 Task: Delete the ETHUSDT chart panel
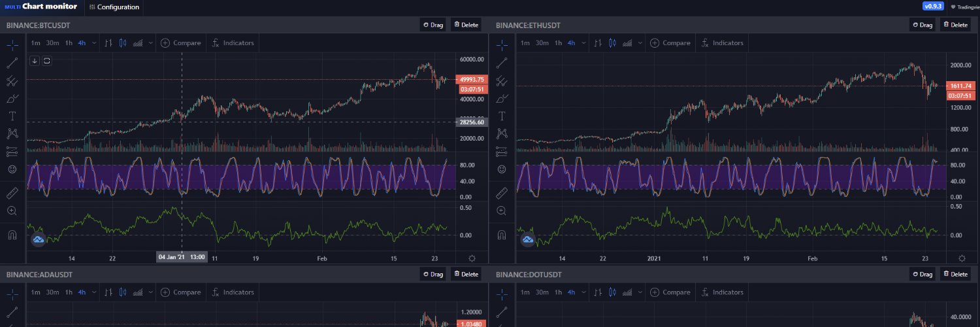[955, 25]
